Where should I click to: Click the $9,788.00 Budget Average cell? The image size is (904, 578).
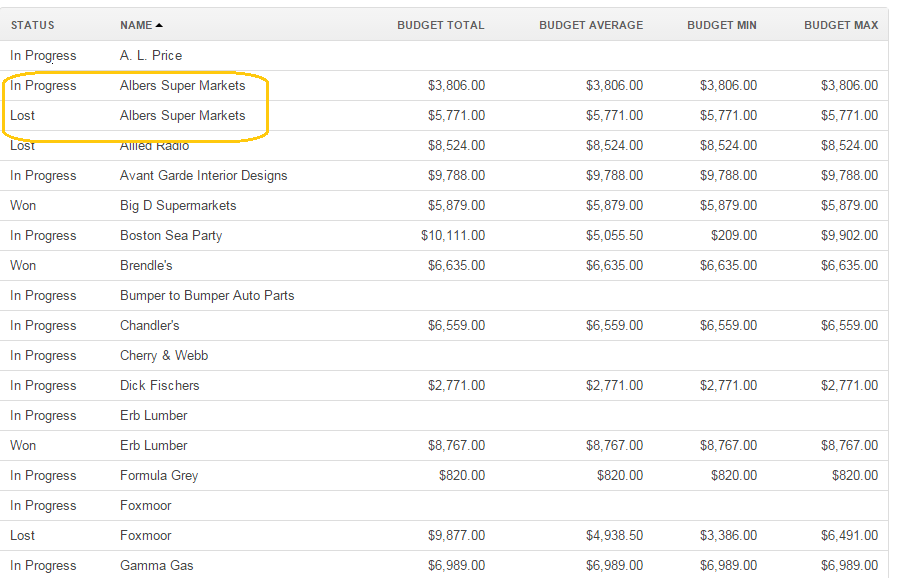click(615, 175)
